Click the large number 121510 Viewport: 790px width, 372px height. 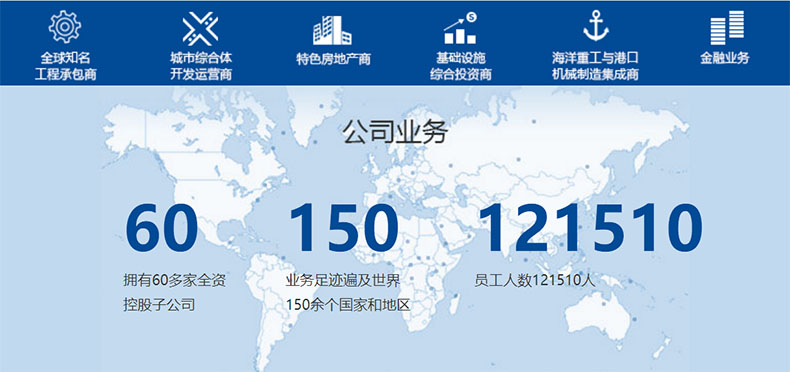pos(590,228)
